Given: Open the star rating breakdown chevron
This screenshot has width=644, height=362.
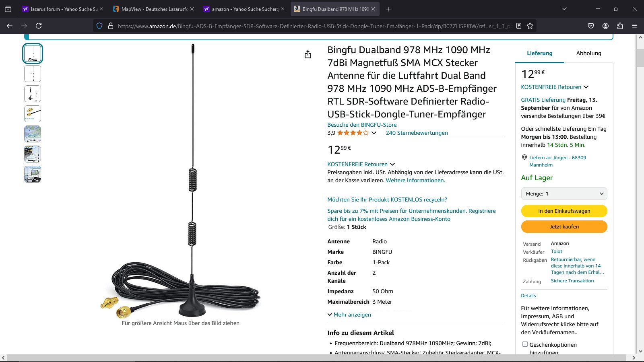Looking at the screenshot, I should tap(374, 133).
